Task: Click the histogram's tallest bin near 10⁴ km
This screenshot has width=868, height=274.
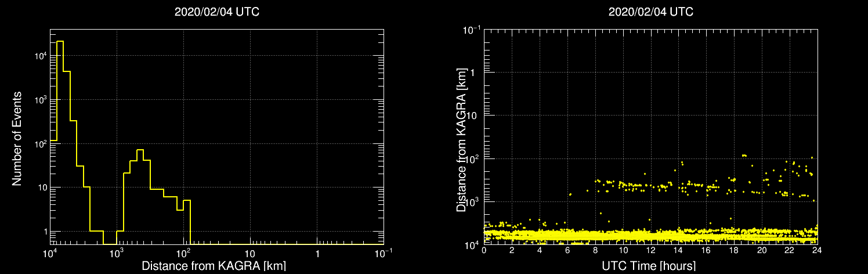Action: pos(60,142)
